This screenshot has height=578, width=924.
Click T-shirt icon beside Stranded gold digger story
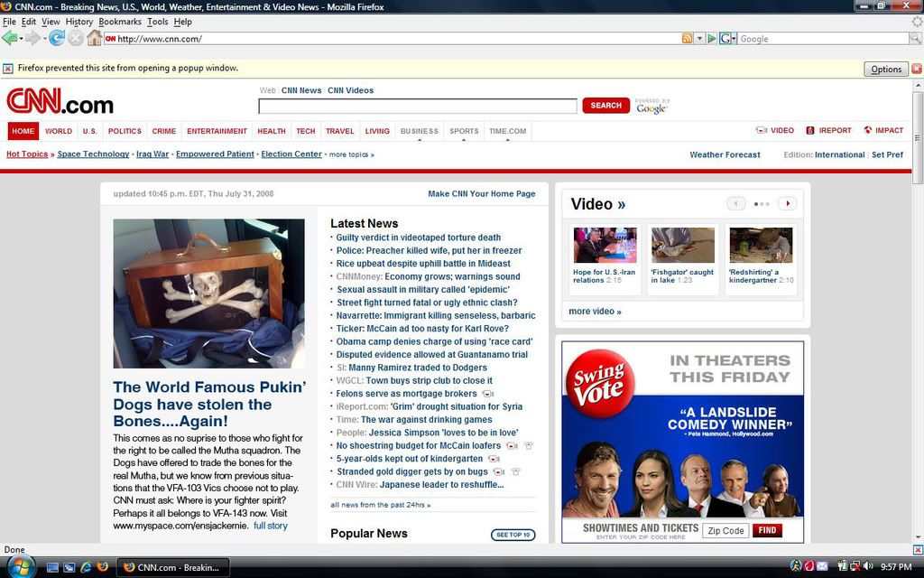click(x=515, y=471)
